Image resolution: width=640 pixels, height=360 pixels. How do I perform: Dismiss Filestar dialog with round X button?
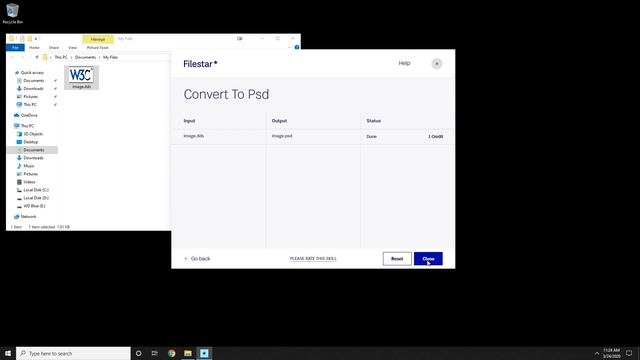pos(437,64)
